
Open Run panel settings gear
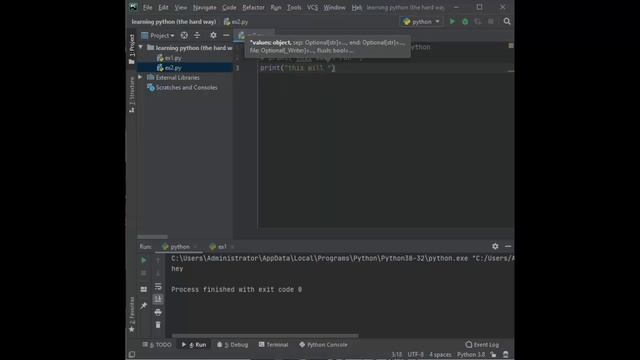point(495,246)
